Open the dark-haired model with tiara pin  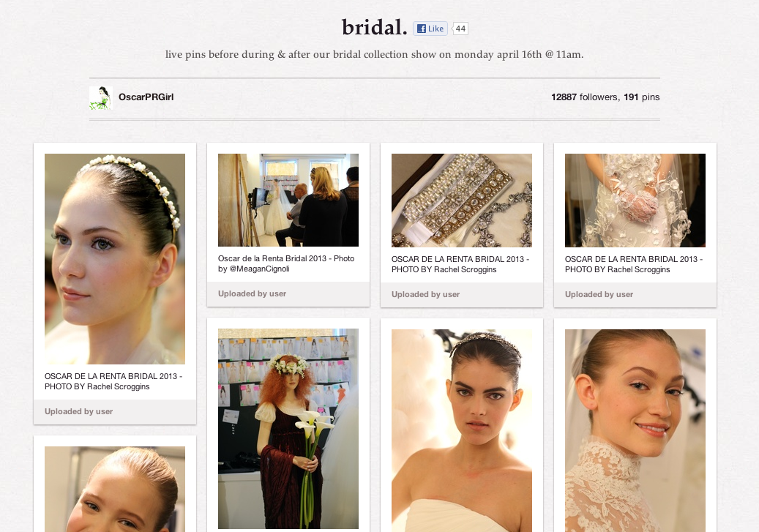coord(462,430)
